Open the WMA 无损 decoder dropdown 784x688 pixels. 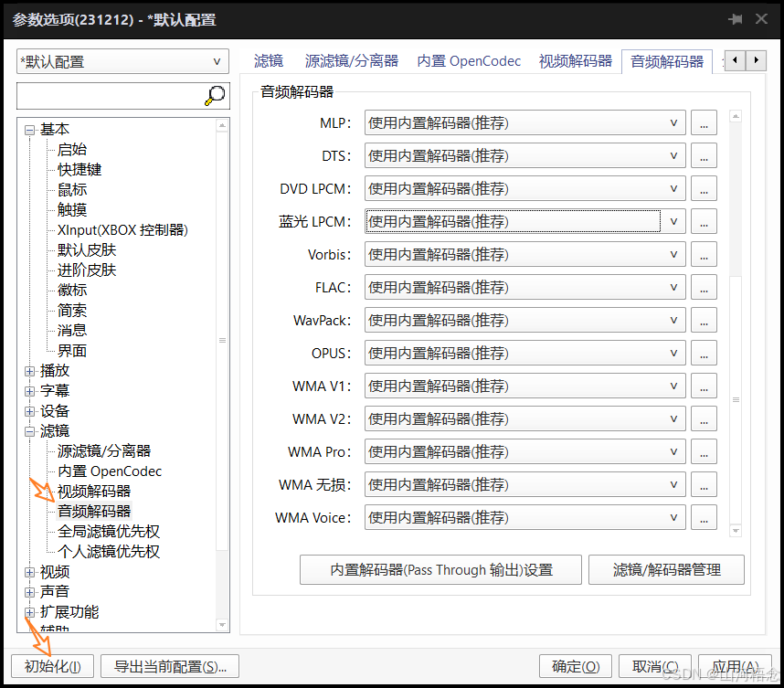click(525, 484)
